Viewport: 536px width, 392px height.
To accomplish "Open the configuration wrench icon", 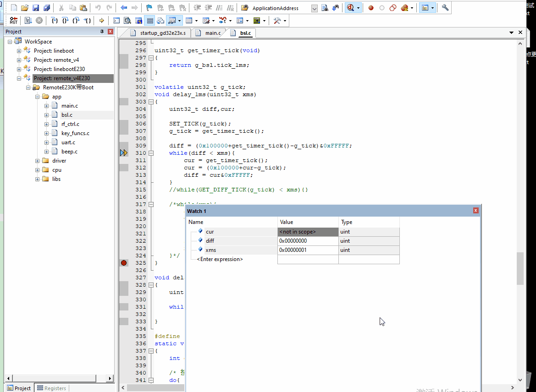I will pos(445,7).
